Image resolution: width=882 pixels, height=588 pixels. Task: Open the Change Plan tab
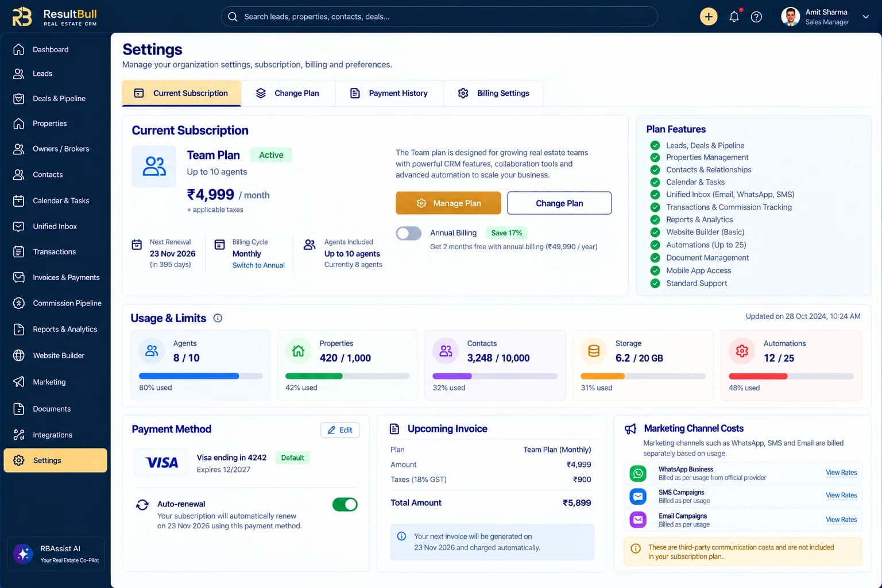coord(288,93)
